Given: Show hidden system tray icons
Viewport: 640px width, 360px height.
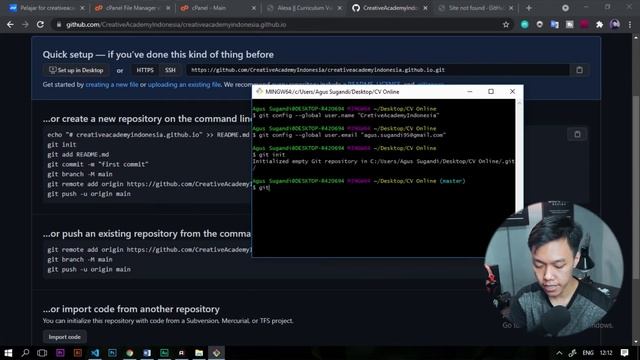Looking at the screenshot, I should pyautogui.click(x=559, y=353).
